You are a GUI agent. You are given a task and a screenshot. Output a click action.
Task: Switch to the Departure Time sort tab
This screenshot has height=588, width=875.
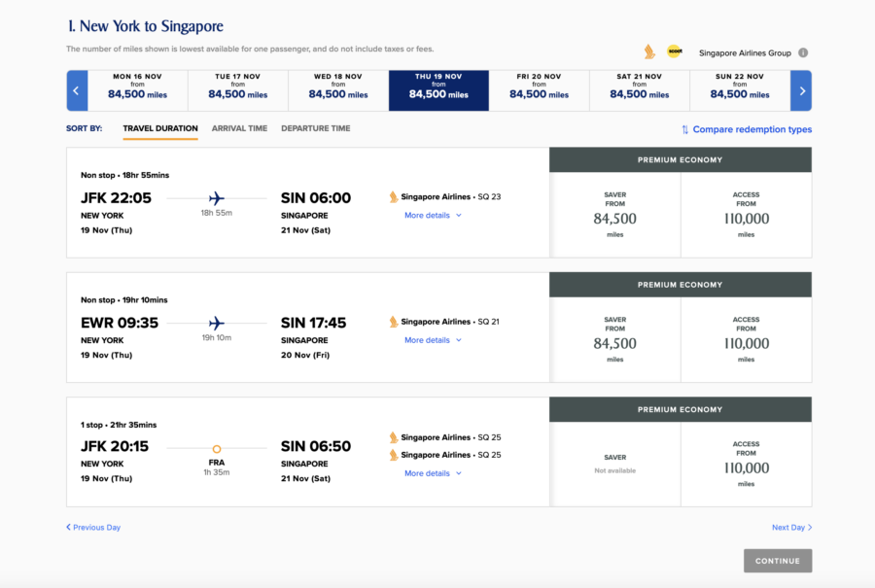coord(314,127)
